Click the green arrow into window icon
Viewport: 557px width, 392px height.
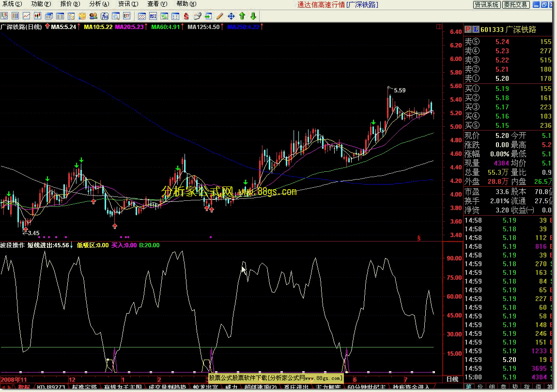(209, 16)
